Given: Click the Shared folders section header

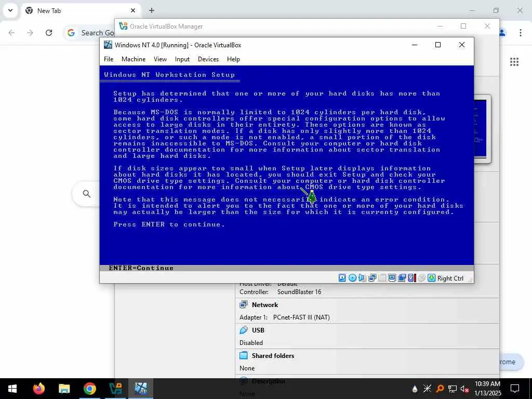Looking at the screenshot, I should (273, 355).
